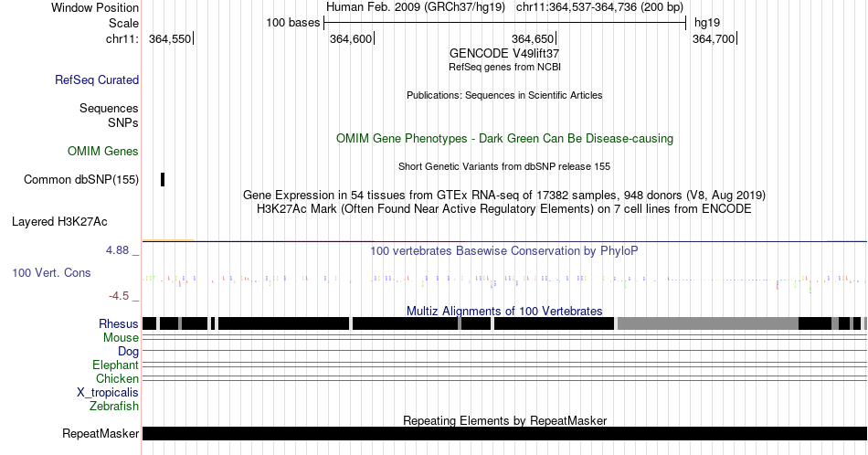Click the Common dbSNP(155) track label
The width and height of the screenshot is (868, 455).
81,179
